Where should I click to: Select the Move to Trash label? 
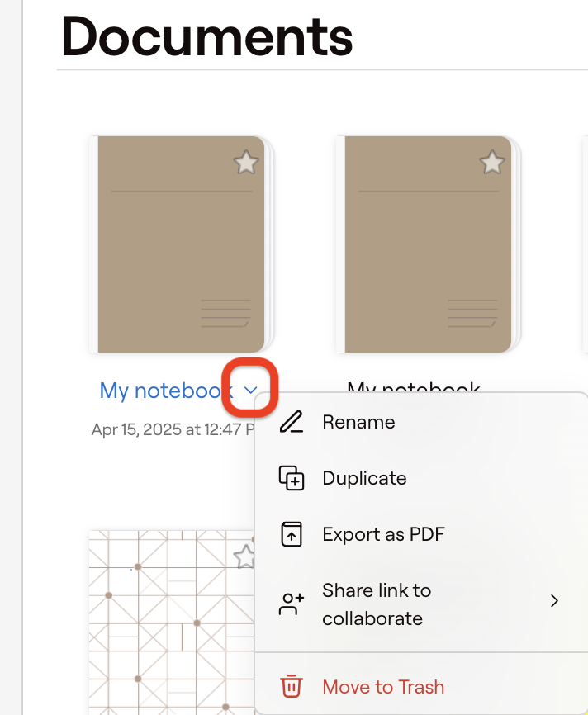[383, 687]
